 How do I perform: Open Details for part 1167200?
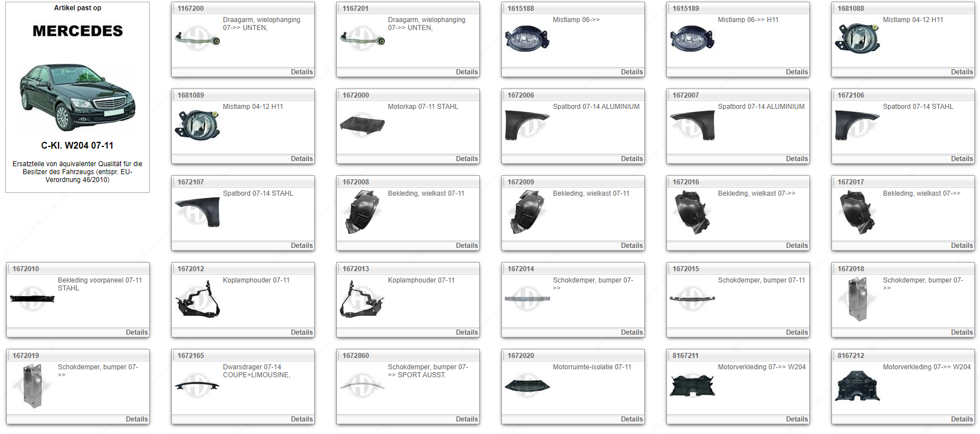[x=302, y=72]
